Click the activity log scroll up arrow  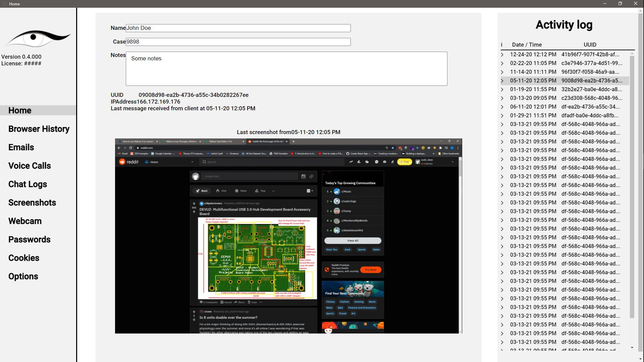coord(632,54)
